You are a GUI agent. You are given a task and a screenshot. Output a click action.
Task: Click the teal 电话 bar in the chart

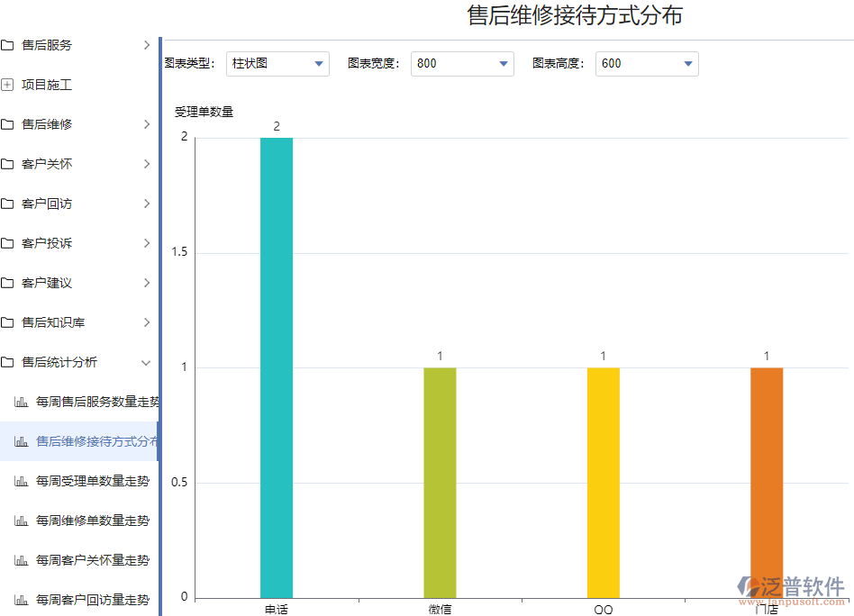(277, 360)
